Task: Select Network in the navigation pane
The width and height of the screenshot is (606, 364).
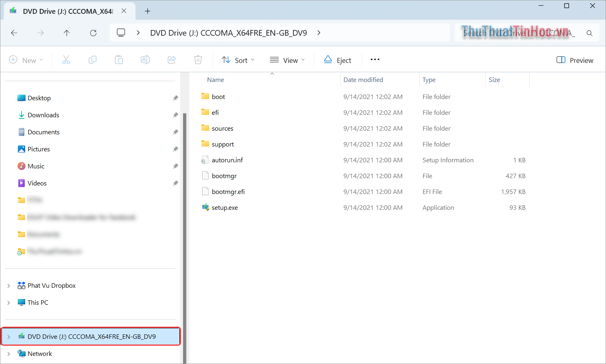Action: pos(40,354)
